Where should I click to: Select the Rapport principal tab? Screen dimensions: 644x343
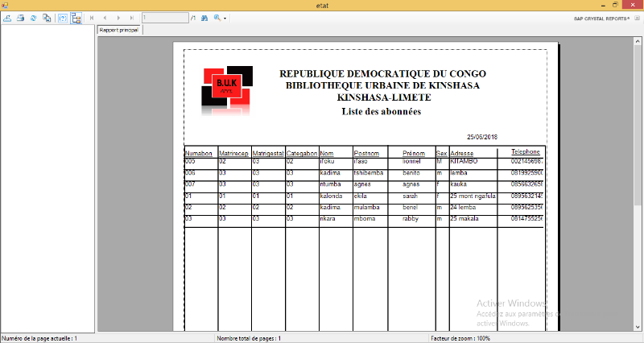point(119,30)
